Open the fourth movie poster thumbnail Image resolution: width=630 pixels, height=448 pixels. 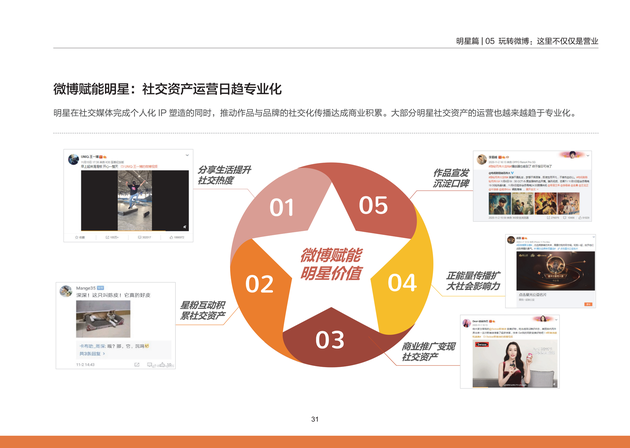point(568,203)
